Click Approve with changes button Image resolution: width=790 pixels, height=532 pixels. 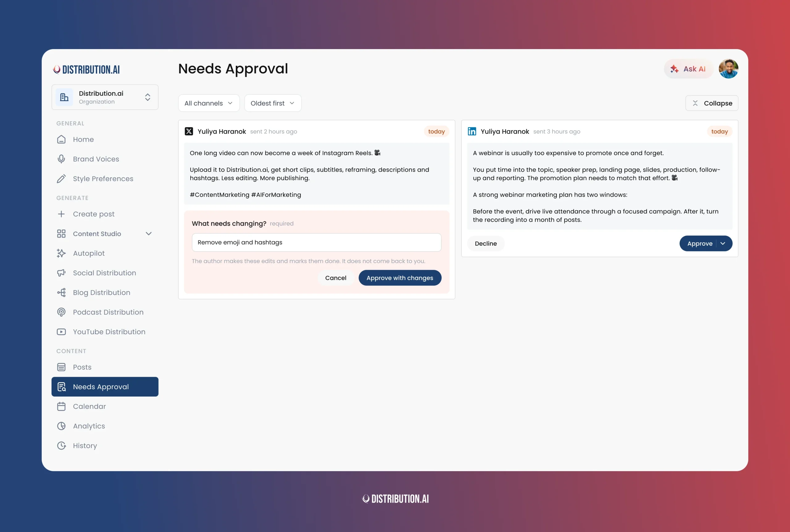(x=400, y=278)
